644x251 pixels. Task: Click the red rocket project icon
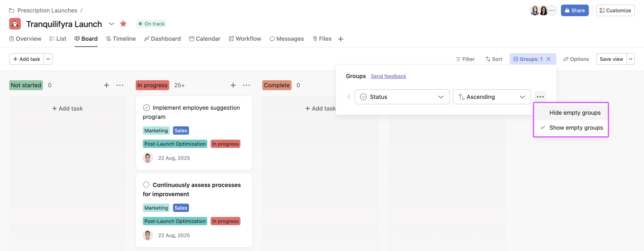tap(15, 24)
